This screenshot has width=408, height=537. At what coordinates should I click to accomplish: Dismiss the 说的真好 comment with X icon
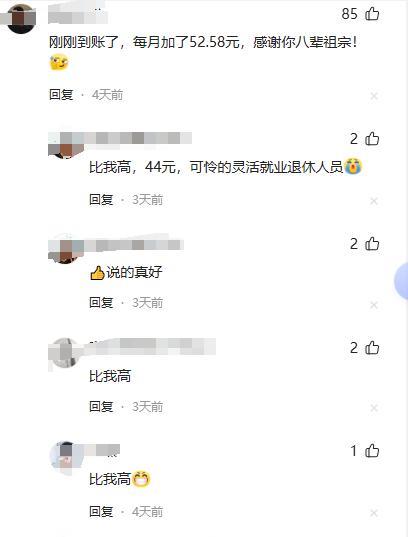(374, 304)
